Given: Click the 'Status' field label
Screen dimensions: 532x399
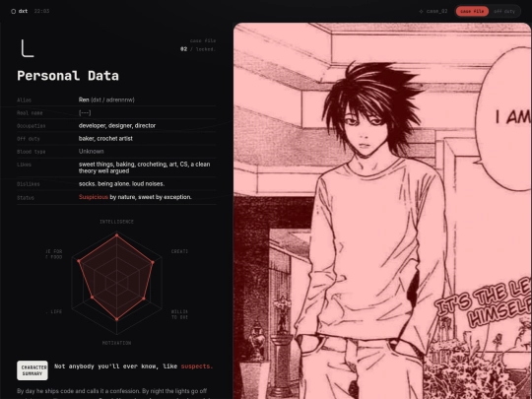Looking at the screenshot, I should point(26,197).
